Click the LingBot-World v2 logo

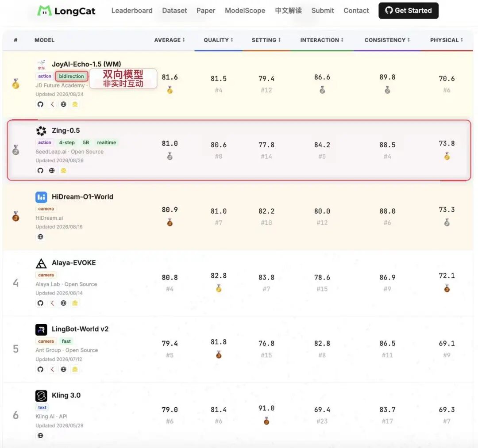tap(41, 329)
